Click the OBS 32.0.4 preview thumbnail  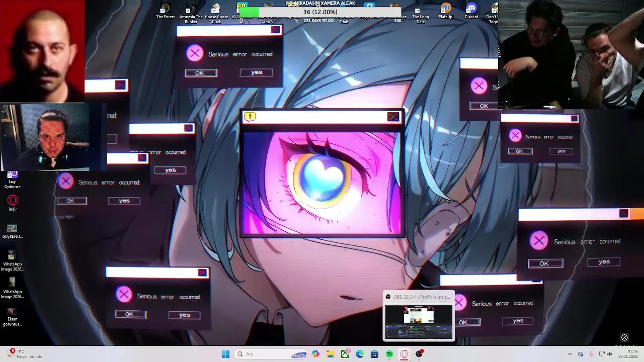[x=419, y=321]
